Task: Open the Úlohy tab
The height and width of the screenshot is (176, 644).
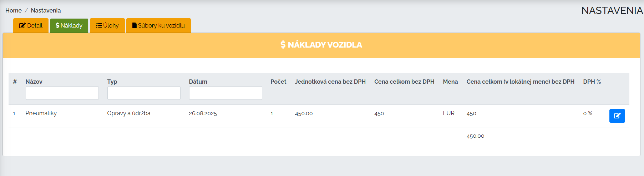Action: pos(107,26)
